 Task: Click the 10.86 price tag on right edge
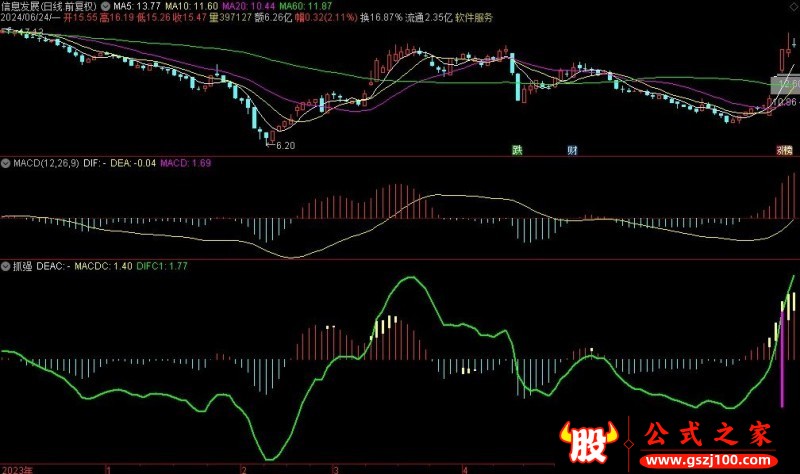point(784,103)
